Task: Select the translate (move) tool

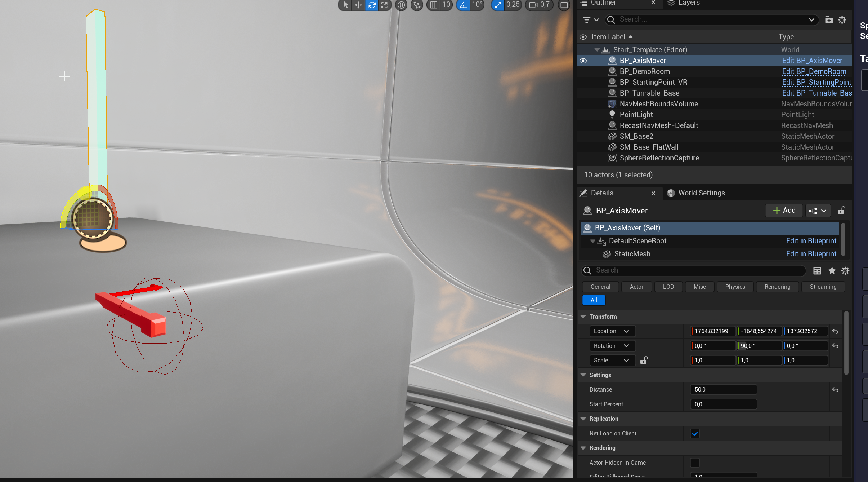Action: point(358,5)
